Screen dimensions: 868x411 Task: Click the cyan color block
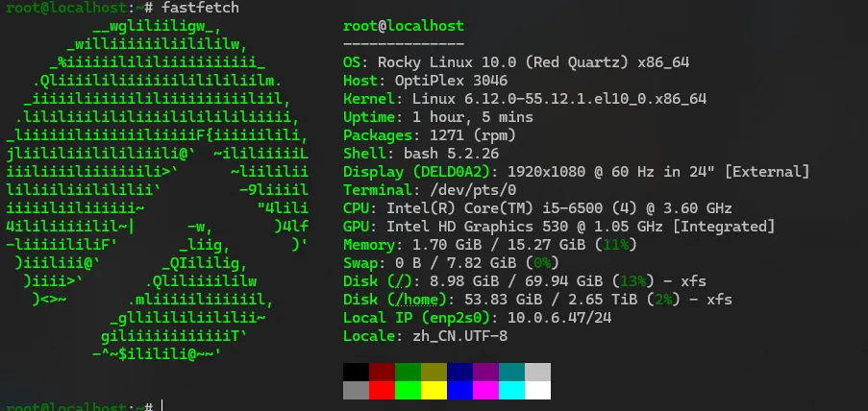511,390
